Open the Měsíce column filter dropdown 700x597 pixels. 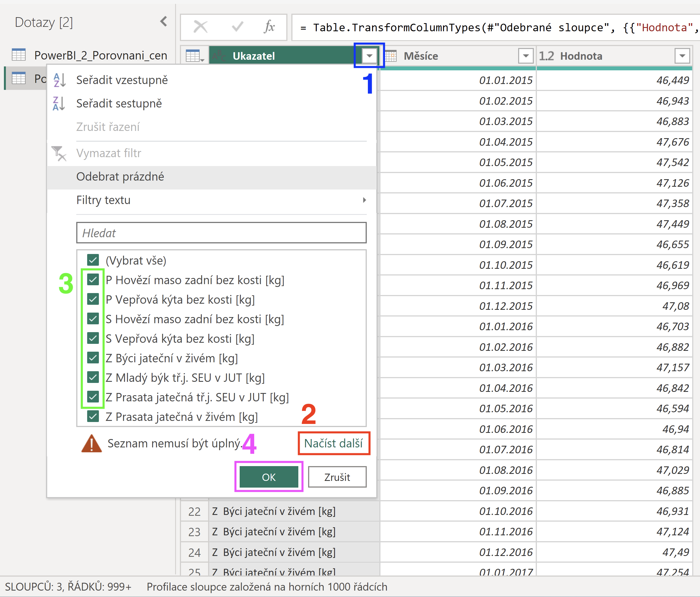point(526,56)
